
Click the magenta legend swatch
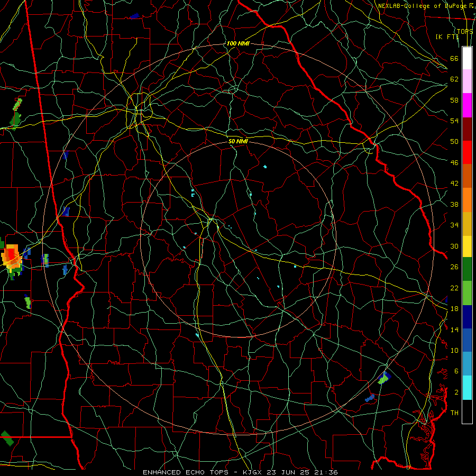(x=467, y=105)
